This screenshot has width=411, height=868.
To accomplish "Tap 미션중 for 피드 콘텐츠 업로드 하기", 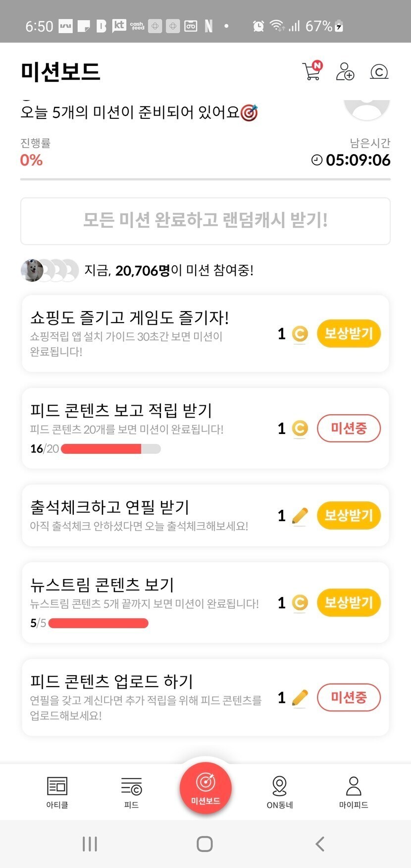I will coord(349,698).
